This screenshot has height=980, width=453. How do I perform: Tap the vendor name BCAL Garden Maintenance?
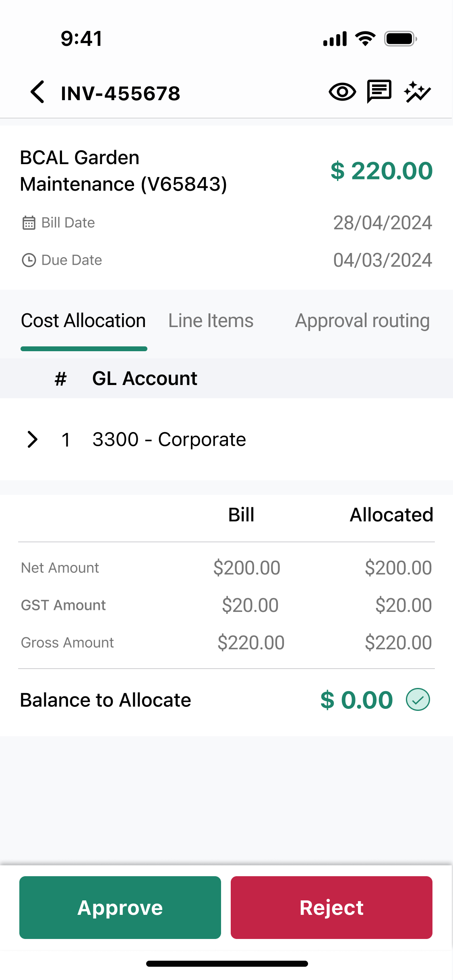point(124,171)
